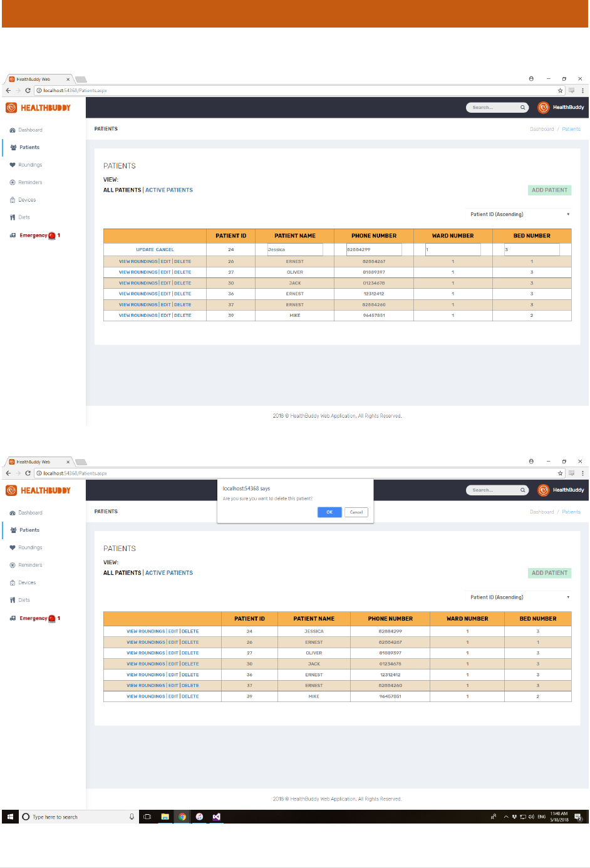Click the HealthBuddy logo in top screenshot
The image size is (590, 868).
pos(38,108)
